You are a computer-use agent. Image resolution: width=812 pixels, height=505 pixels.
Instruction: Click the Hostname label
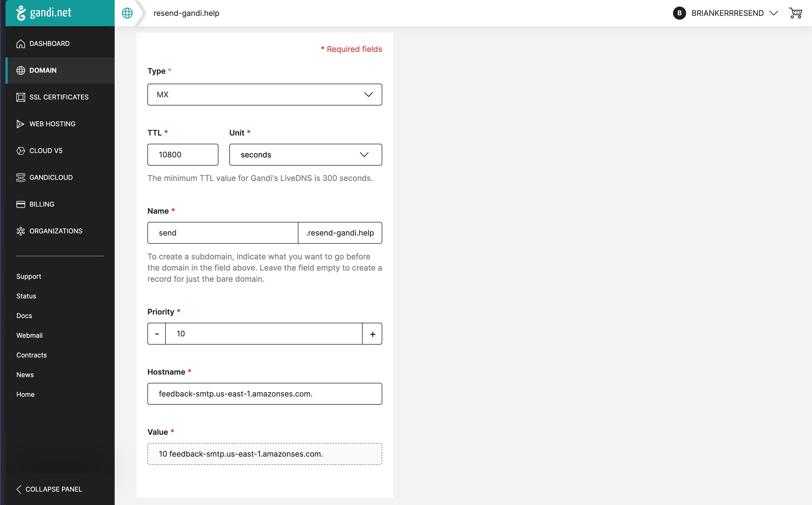166,372
